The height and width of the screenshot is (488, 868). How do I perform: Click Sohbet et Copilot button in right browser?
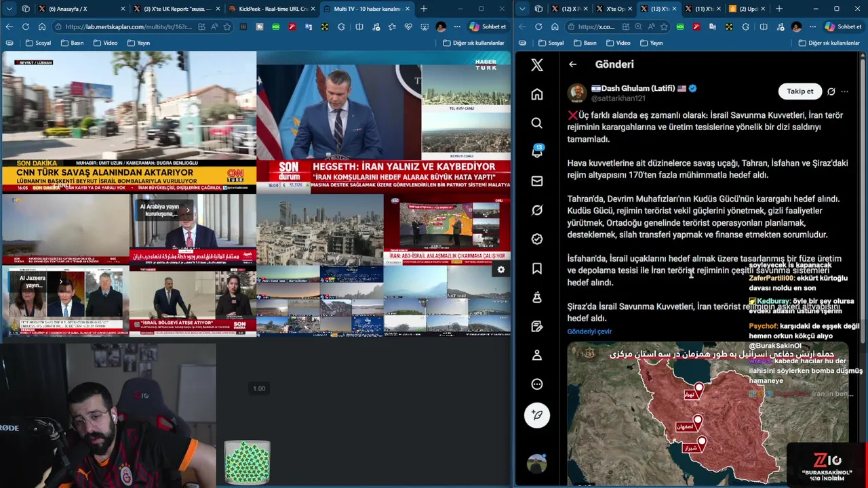pos(844,26)
